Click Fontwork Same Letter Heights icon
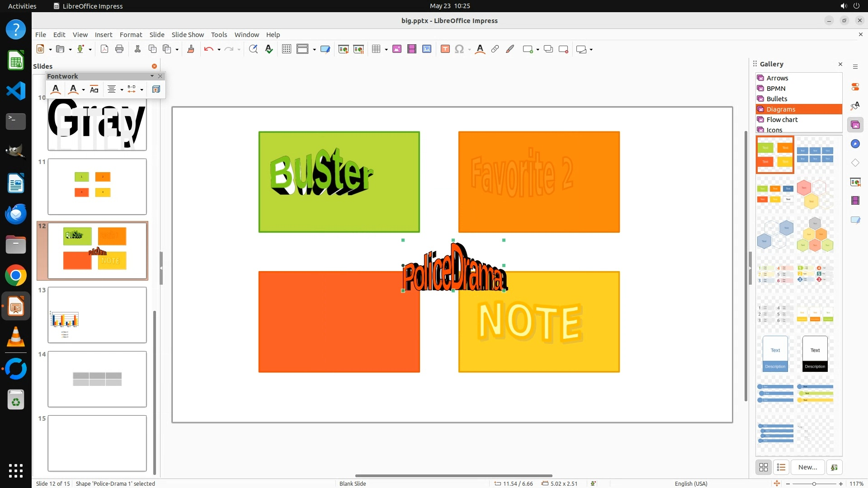This screenshot has height=488, width=868. click(x=94, y=89)
